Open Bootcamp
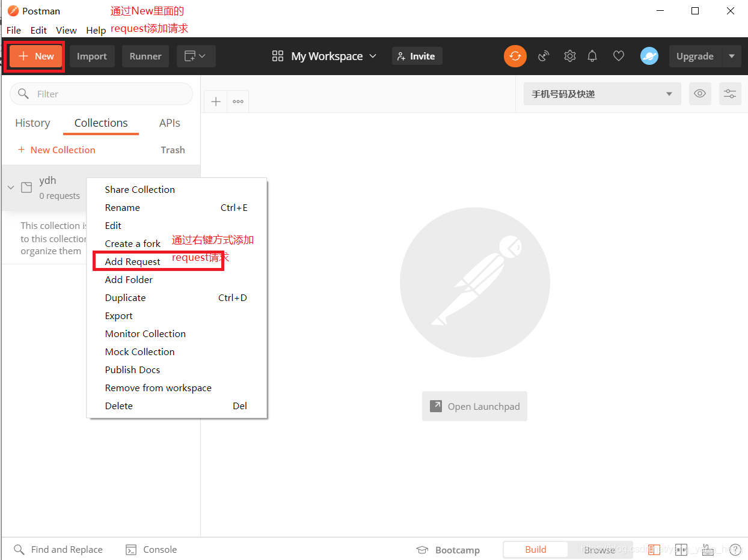 [448, 550]
